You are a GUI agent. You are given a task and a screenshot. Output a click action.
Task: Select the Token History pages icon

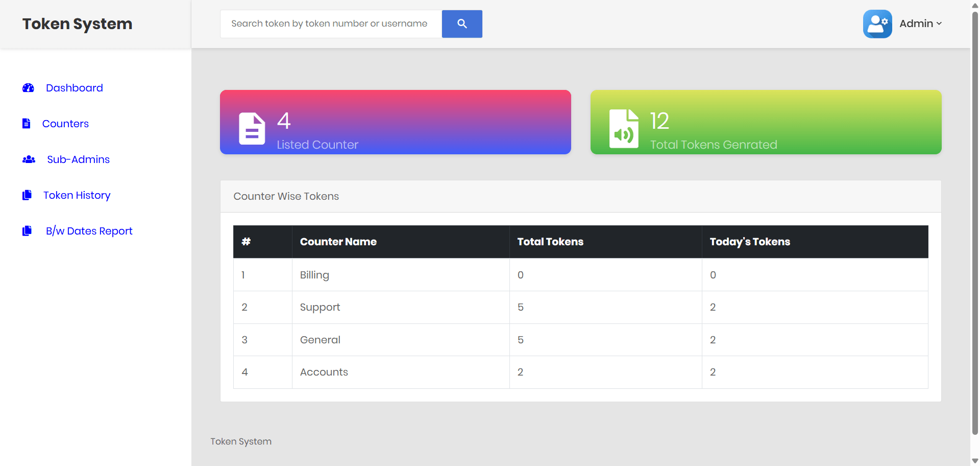tap(27, 195)
